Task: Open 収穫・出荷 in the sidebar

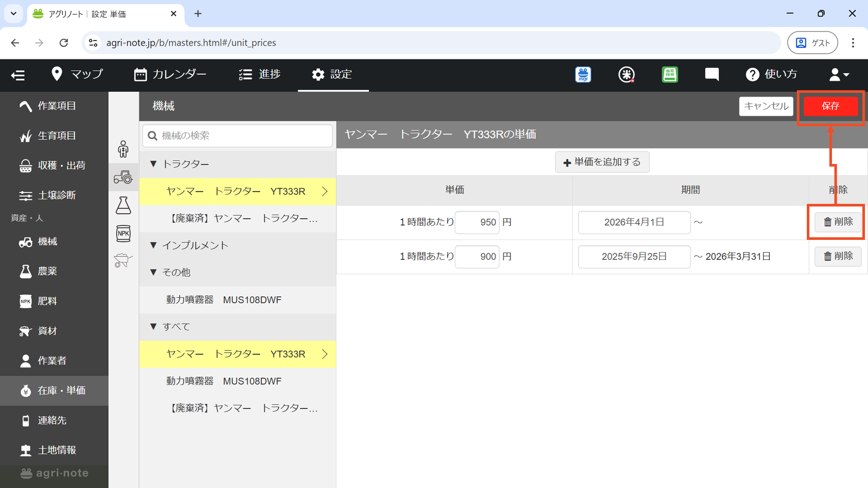Action: coord(54,166)
